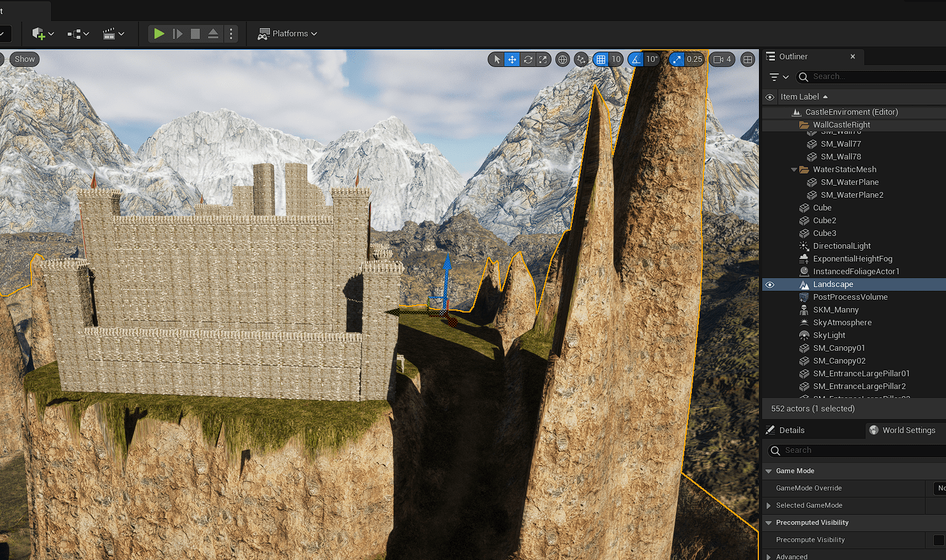Activate the Select objects cursor tool
This screenshot has height=560, width=946.
497,59
